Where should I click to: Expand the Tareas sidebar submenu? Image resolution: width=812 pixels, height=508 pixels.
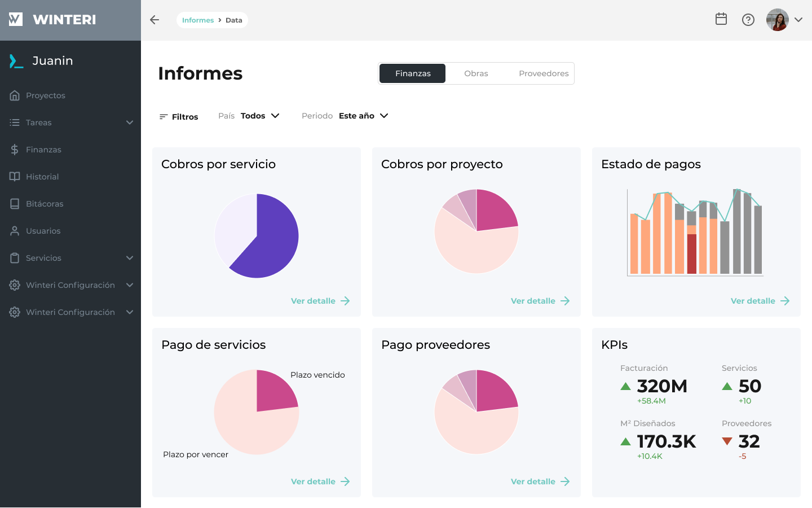tap(129, 122)
